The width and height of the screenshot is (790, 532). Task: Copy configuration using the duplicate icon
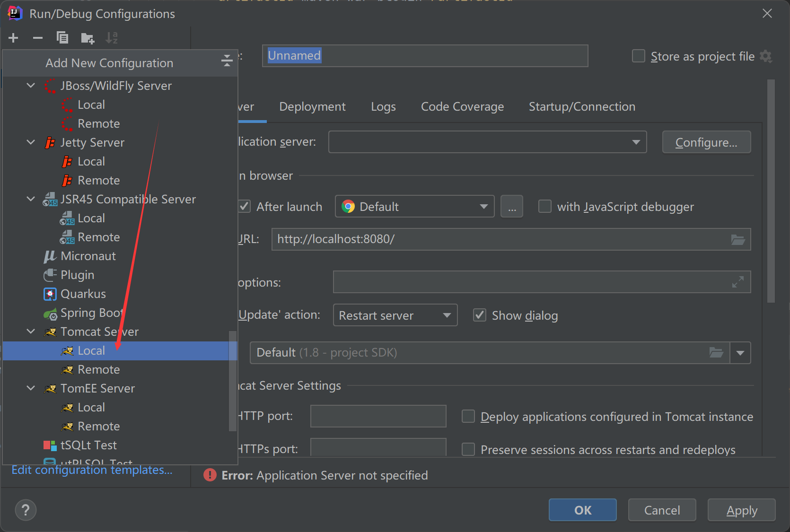(x=62, y=38)
